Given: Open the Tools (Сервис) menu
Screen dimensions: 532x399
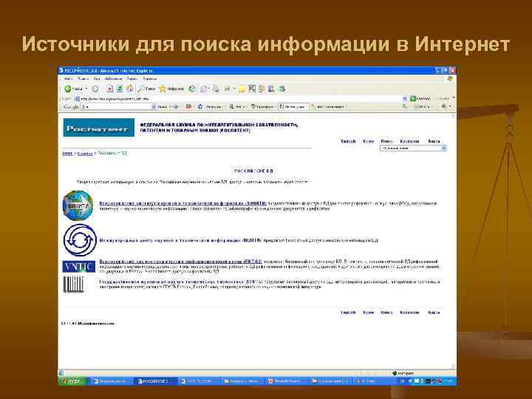Looking at the screenshot, I should (x=132, y=79).
